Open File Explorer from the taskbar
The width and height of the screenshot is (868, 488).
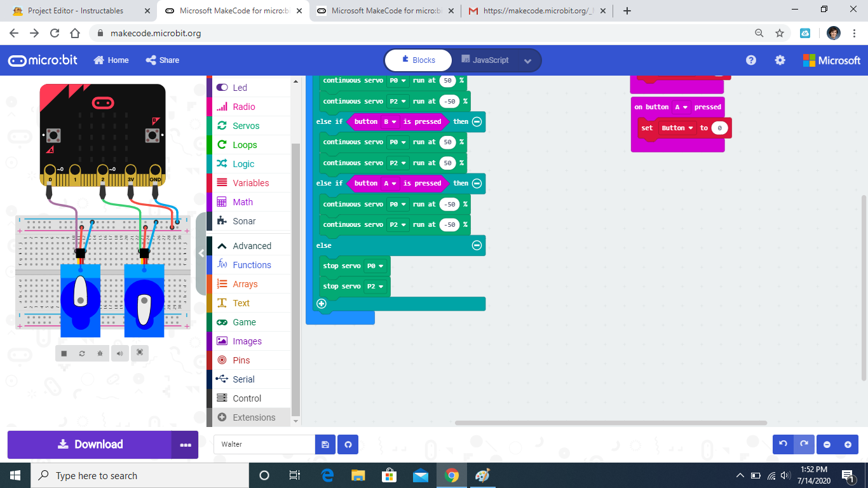pyautogui.click(x=358, y=475)
